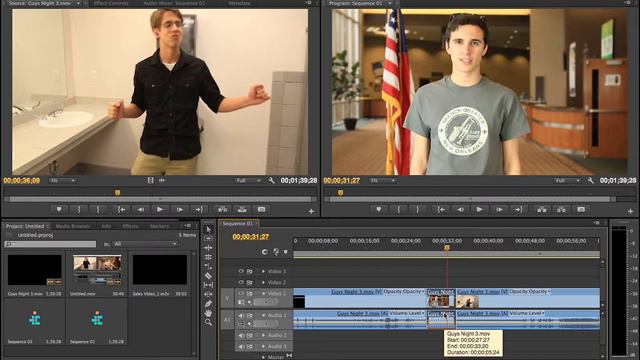640x360 pixels.
Task: Open the Source monitor button editor plus
Action: (x=311, y=211)
